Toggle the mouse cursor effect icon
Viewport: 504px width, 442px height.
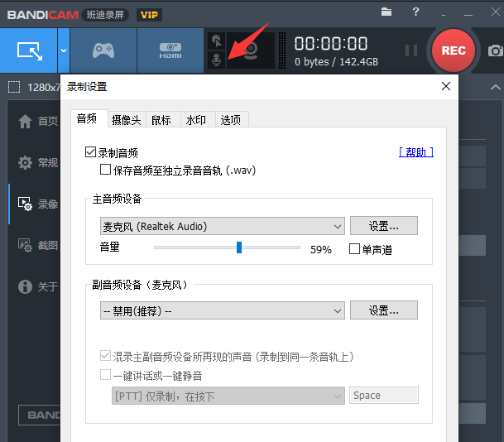tap(216, 41)
